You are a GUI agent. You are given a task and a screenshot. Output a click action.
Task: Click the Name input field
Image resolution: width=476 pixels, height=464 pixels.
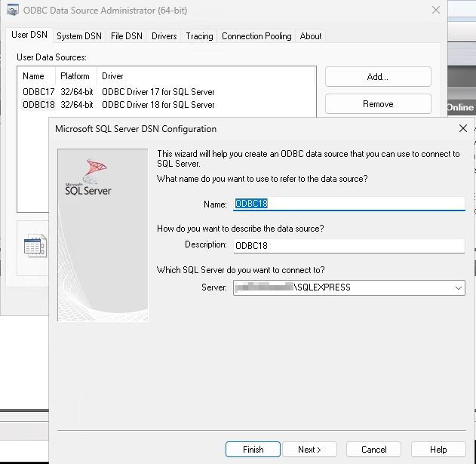(x=349, y=204)
